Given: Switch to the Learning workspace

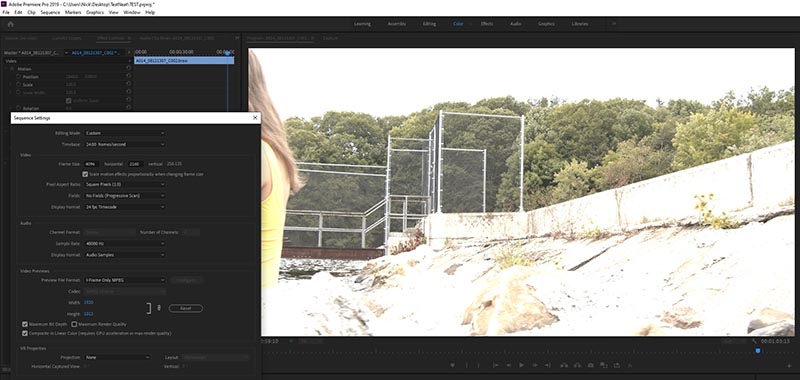Looking at the screenshot, I should [362, 24].
